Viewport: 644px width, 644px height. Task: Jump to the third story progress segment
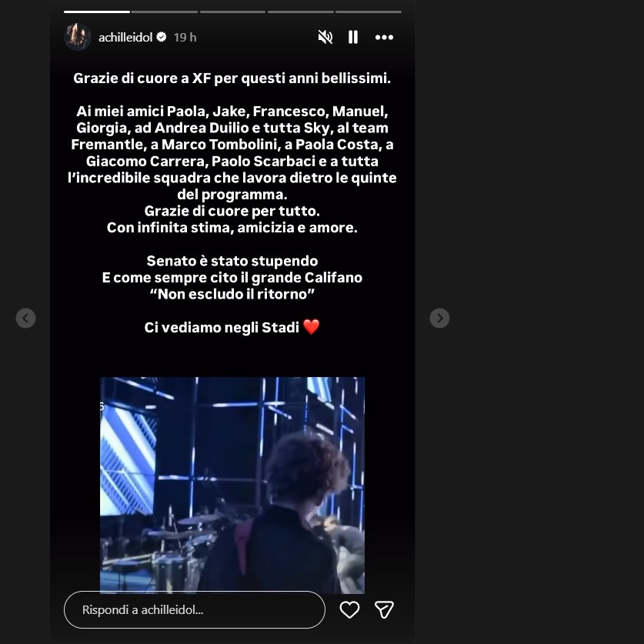232,12
